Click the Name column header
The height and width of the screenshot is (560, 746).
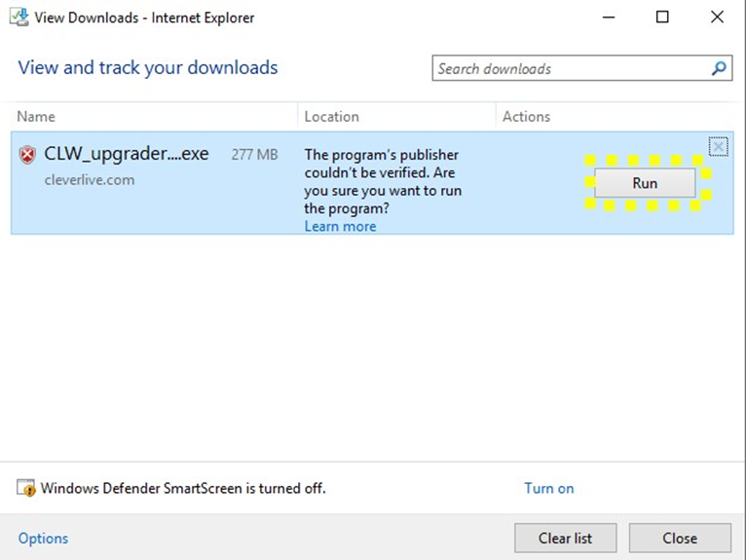[x=36, y=117]
